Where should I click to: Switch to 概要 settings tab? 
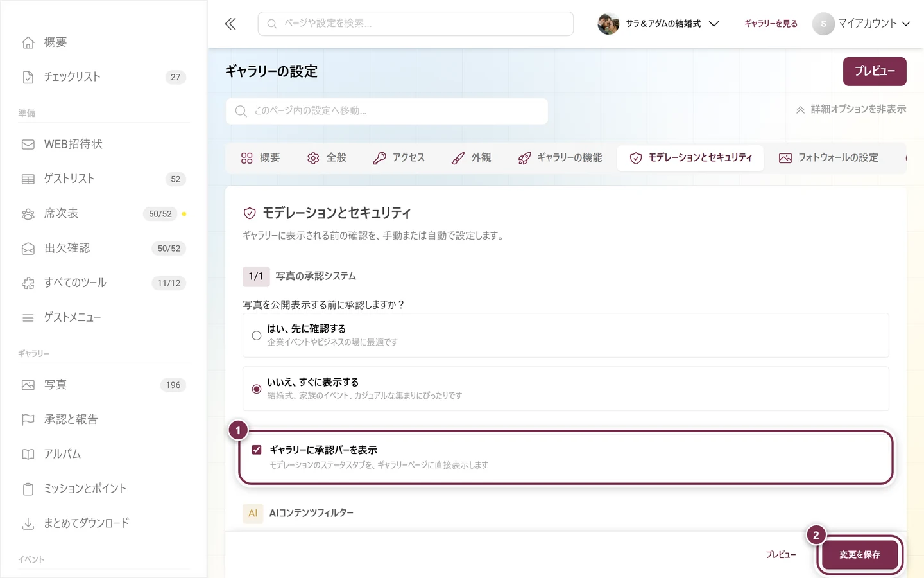click(x=261, y=158)
